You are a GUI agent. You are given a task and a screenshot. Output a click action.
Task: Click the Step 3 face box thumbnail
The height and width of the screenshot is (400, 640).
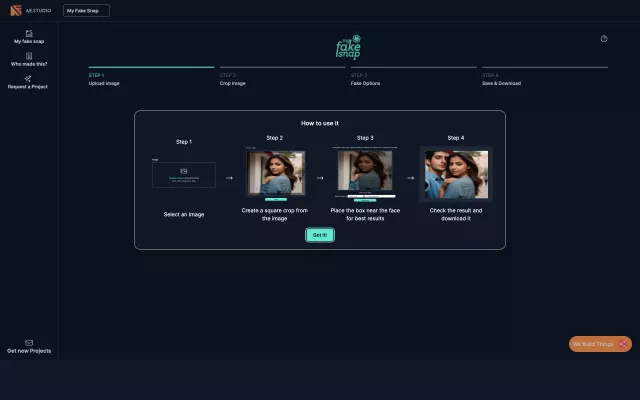point(365,174)
